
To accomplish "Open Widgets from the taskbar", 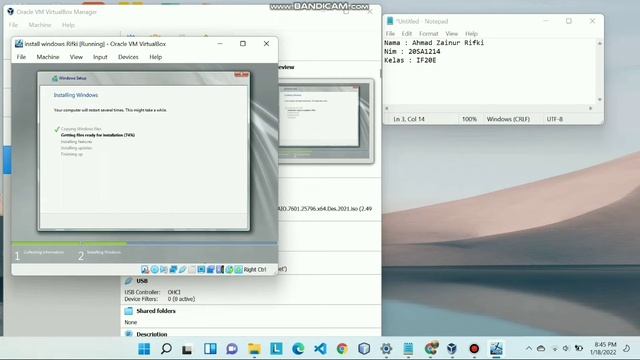I will coord(210,349).
